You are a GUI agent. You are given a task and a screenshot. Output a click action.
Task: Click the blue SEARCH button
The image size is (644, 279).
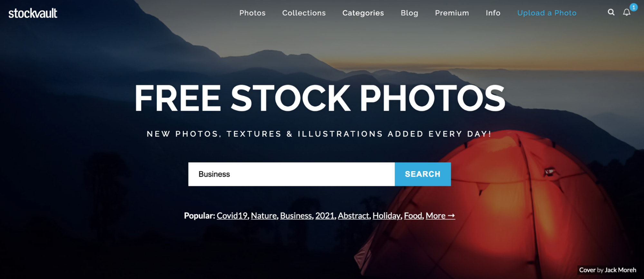click(x=423, y=174)
